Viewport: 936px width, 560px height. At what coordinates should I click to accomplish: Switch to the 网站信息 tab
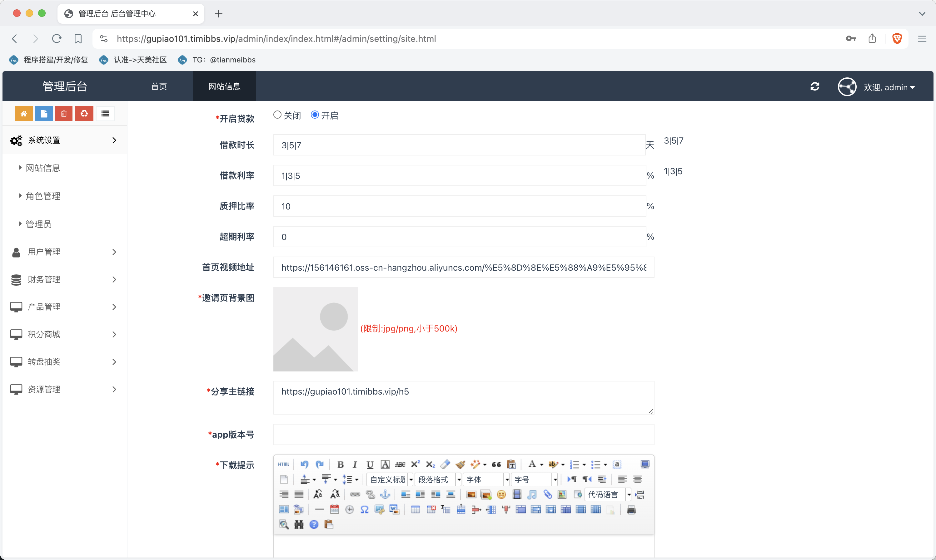pyautogui.click(x=224, y=86)
